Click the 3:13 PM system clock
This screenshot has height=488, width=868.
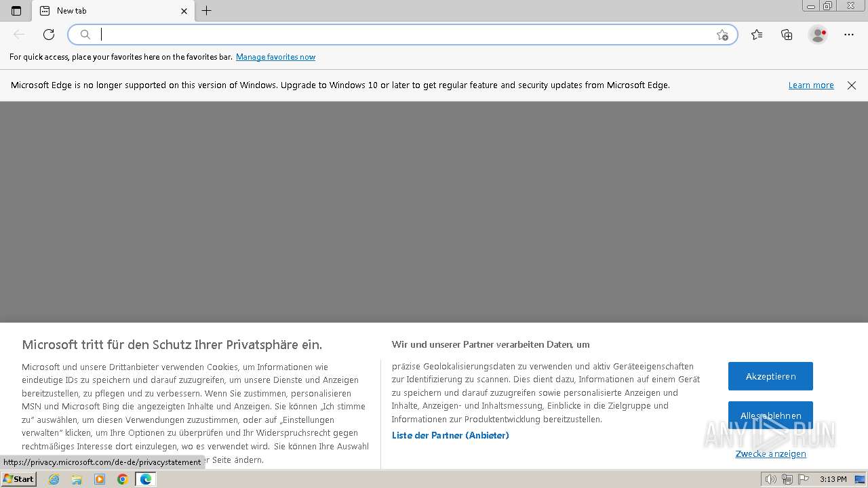pyautogui.click(x=833, y=479)
